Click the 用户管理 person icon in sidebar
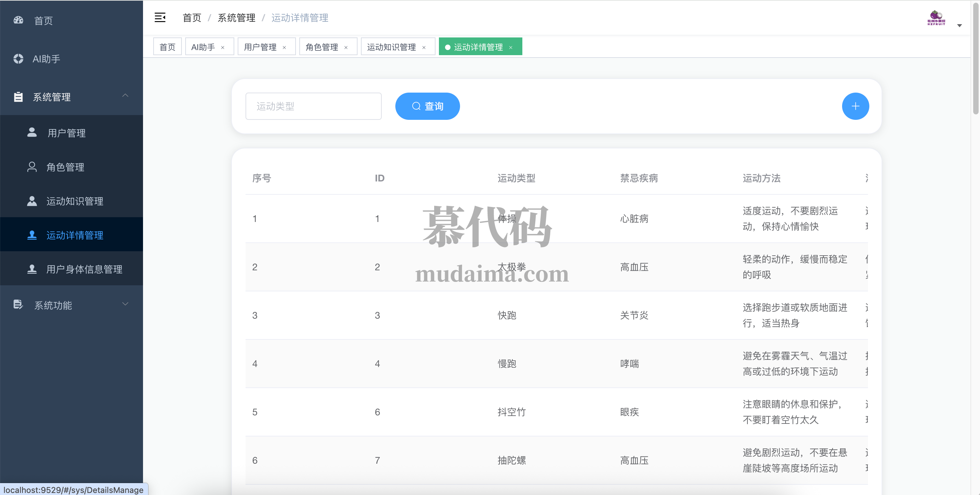This screenshot has height=495, width=980. [32, 132]
